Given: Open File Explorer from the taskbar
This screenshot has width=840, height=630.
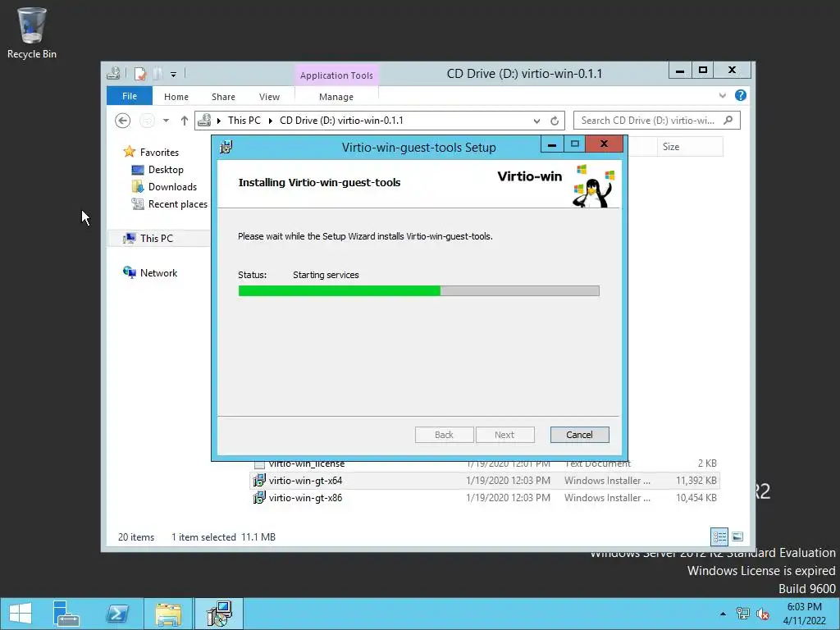Looking at the screenshot, I should [167, 614].
